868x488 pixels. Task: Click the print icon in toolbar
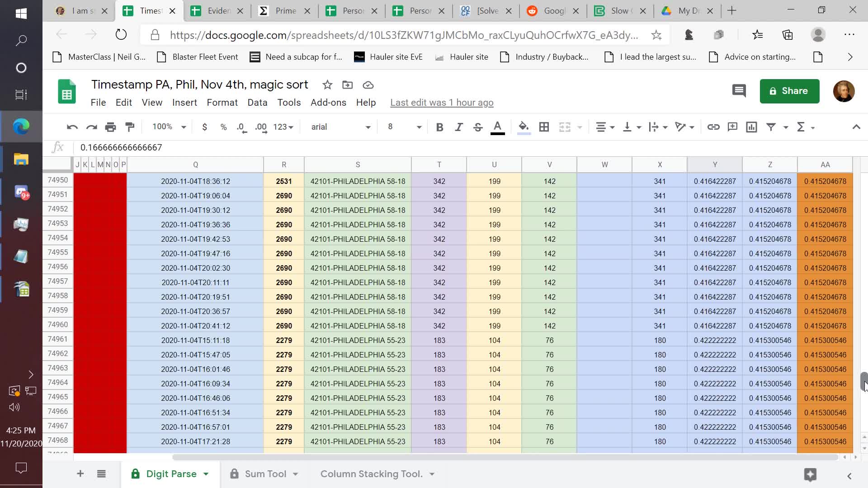pos(110,127)
